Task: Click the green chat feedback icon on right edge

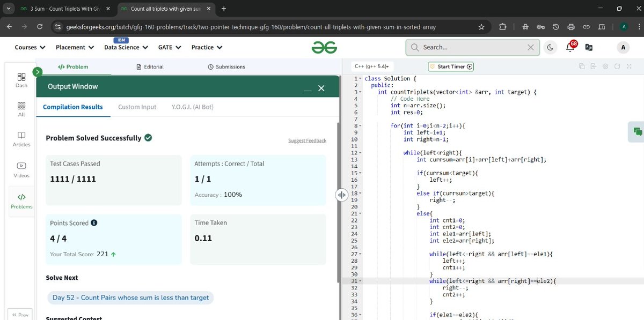Action: pyautogui.click(x=638, y=131)
